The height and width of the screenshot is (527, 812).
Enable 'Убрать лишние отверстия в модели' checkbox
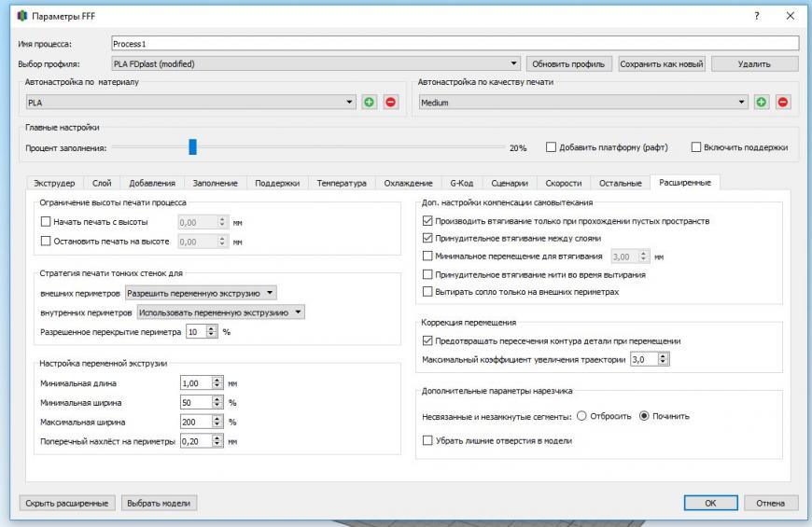(x=427, y=440)
